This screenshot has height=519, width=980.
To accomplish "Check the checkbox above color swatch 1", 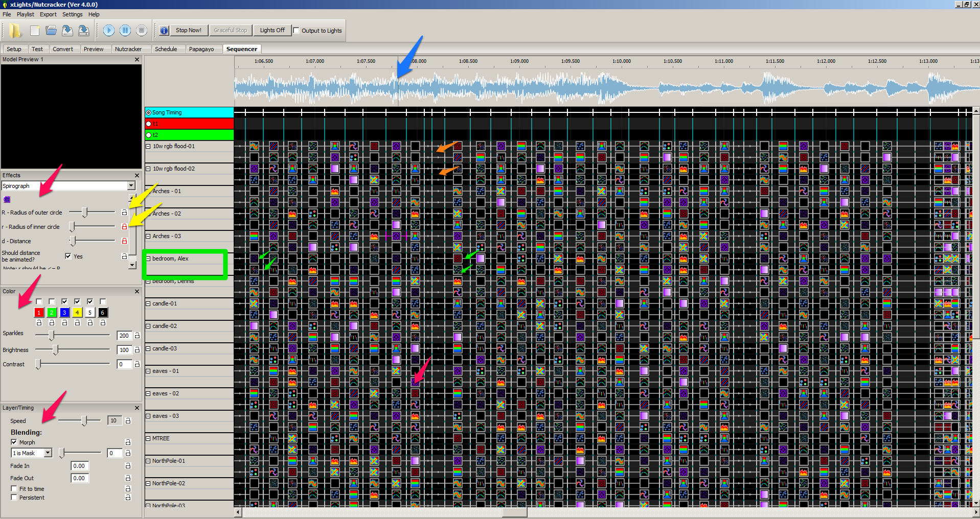I will pyautogui.click(x=39, y=301).
